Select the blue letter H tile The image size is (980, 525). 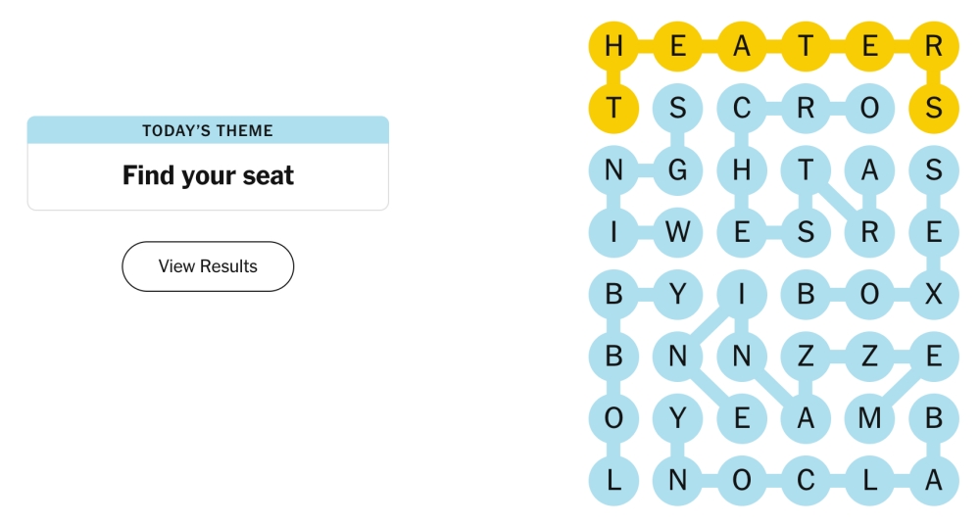click(x=741, y=170)
